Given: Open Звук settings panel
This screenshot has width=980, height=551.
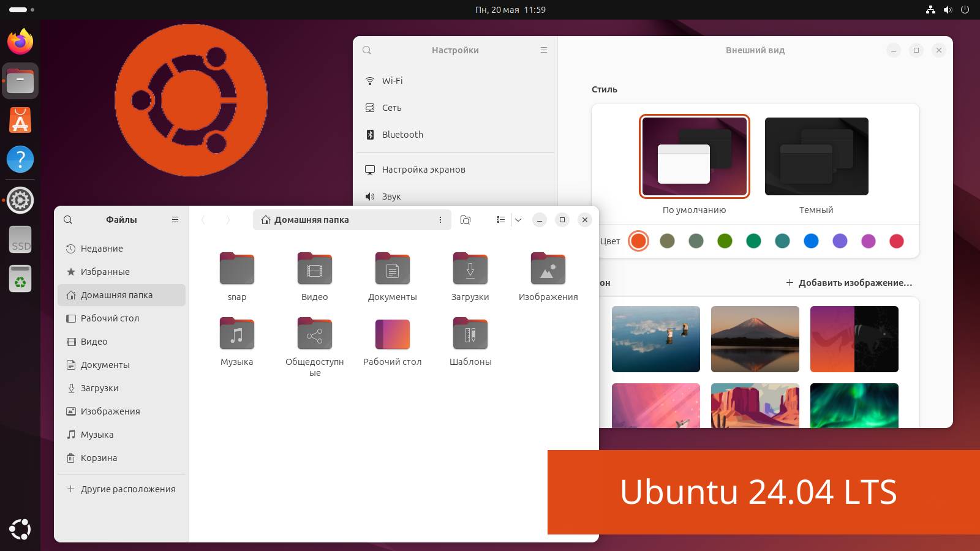Looking at the screenshot, I should point(455,197).
